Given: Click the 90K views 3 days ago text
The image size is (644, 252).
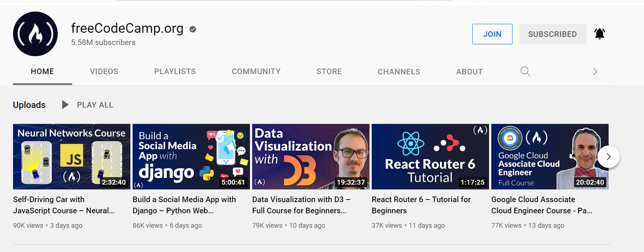Looking at the screenshot, I should [x=48, y=226].
